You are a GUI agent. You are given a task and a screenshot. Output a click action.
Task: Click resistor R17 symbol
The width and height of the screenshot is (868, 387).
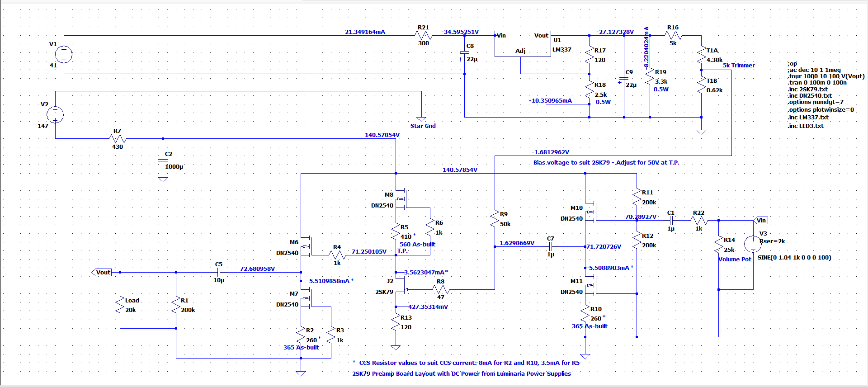coord(590,55)
